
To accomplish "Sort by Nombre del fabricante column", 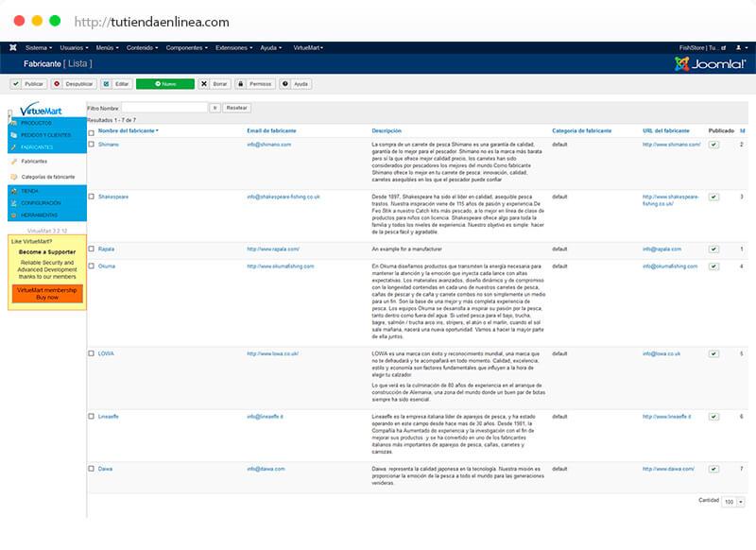I will [x=128, y=131].
